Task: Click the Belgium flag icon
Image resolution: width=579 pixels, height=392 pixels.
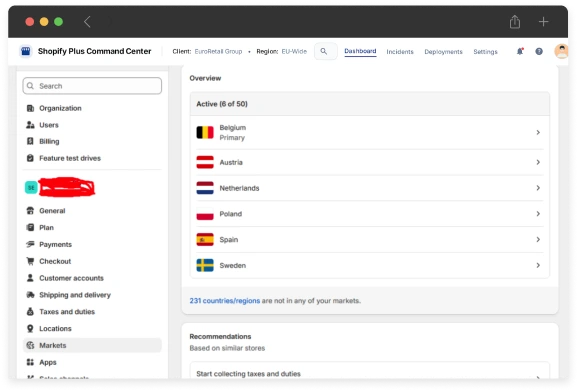Action: pos(205,132)
